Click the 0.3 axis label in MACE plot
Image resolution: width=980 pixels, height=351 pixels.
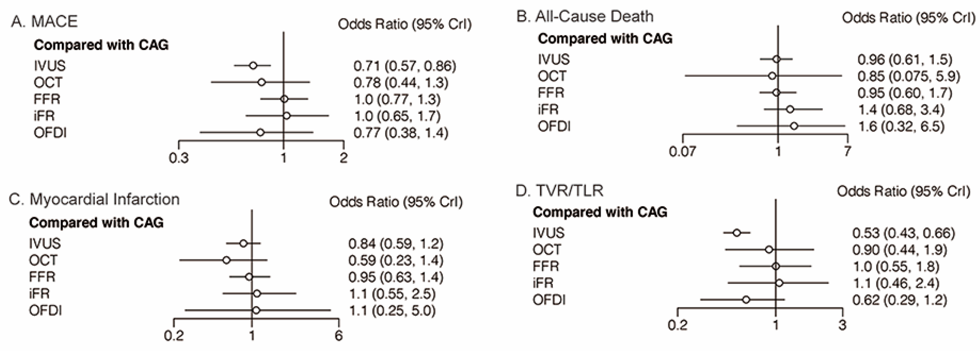click(x=178, y=158)
